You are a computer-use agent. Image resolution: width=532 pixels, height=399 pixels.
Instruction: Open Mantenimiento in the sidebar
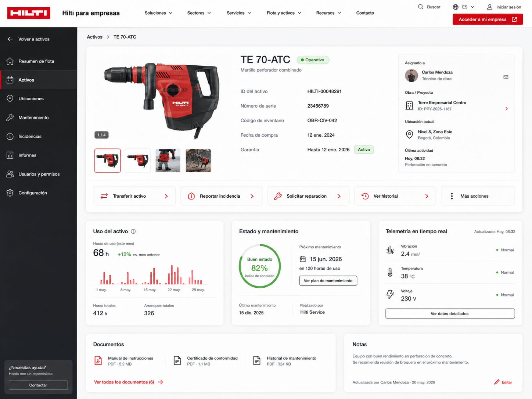pos(39,118)
